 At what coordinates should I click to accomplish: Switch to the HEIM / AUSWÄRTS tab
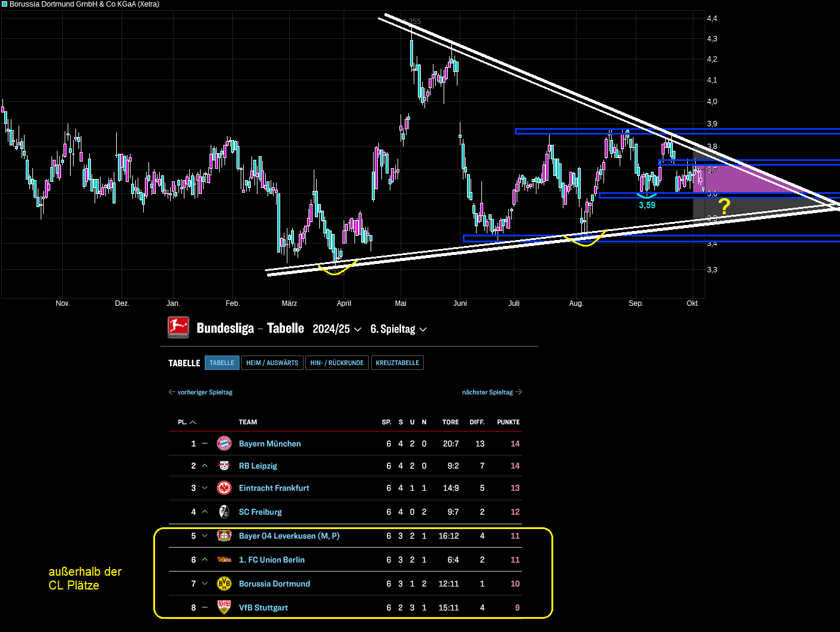[272, 363]
